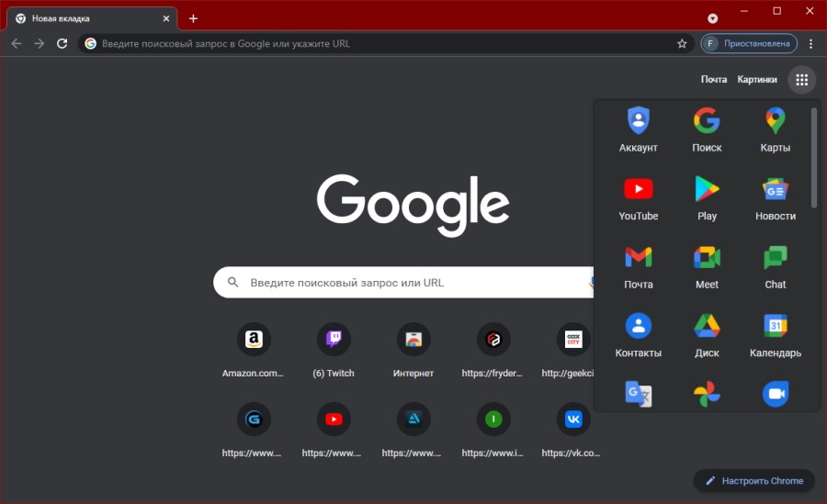Open Google Calendar (Календарь) icon

coord(775,326)
